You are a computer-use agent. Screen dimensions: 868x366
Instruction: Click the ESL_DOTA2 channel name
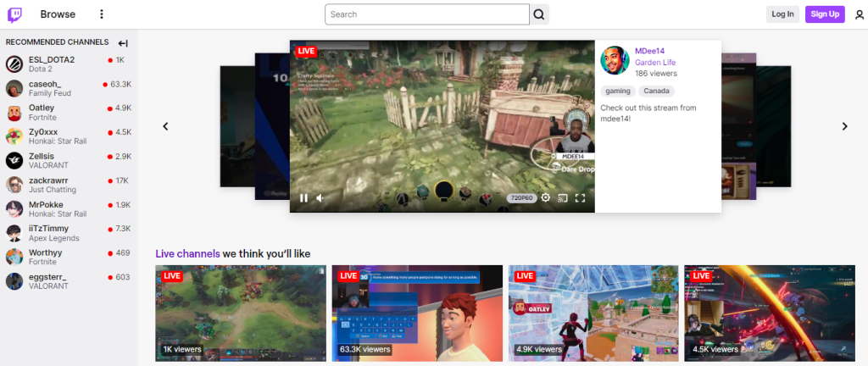click(x=52, y=59)
